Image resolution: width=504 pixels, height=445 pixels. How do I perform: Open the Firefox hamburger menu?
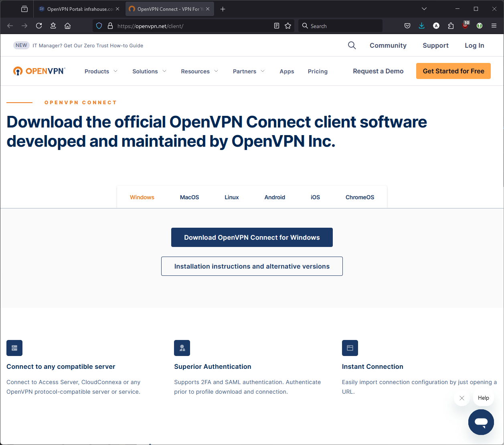tap(494, 26)
